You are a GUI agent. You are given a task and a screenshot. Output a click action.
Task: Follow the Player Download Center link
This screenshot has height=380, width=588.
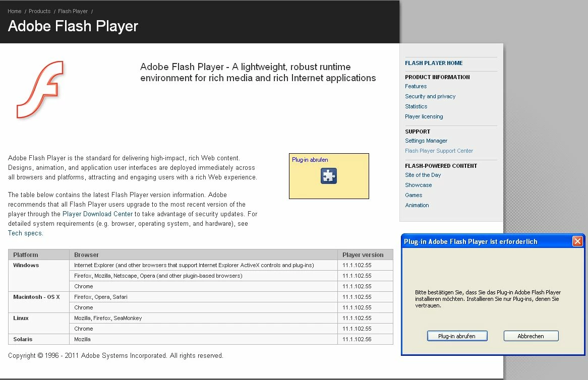point(97,214)
